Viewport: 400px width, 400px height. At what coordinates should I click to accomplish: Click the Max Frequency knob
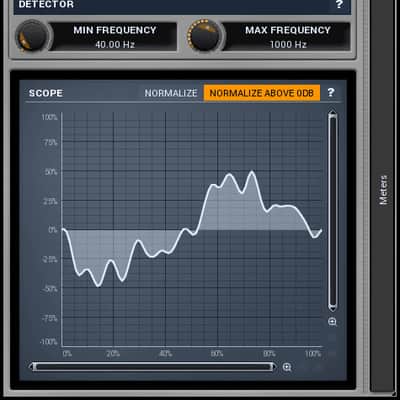[x=205, y=36]
